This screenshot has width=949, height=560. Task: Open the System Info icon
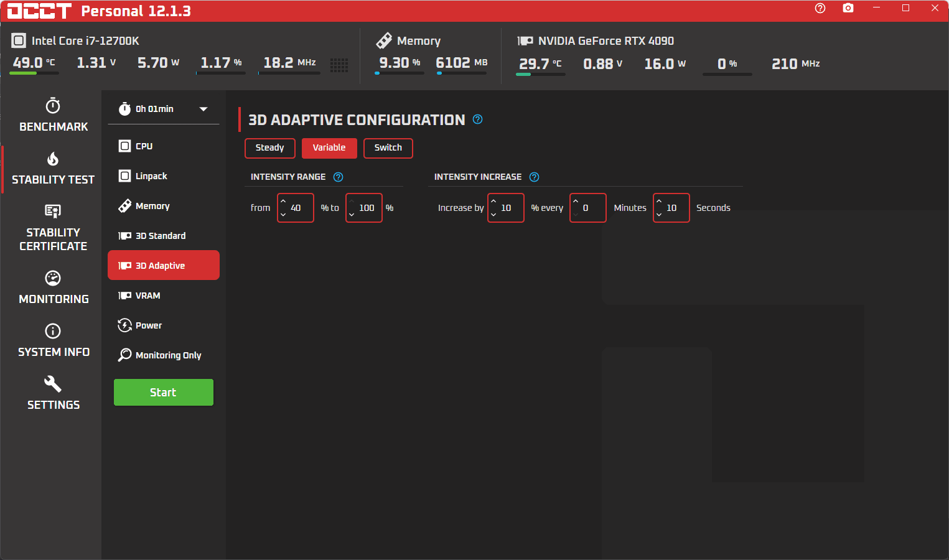point(53,331)
